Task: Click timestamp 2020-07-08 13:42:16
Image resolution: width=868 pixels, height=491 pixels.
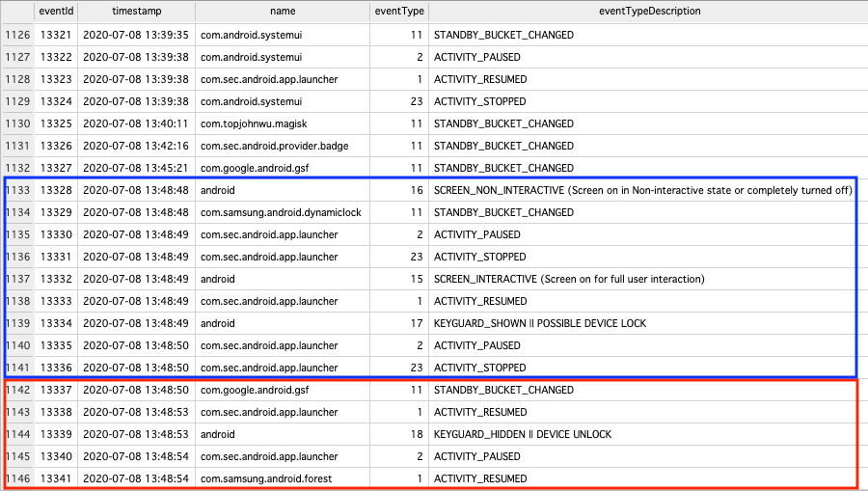Action: [x=136, y=146]
